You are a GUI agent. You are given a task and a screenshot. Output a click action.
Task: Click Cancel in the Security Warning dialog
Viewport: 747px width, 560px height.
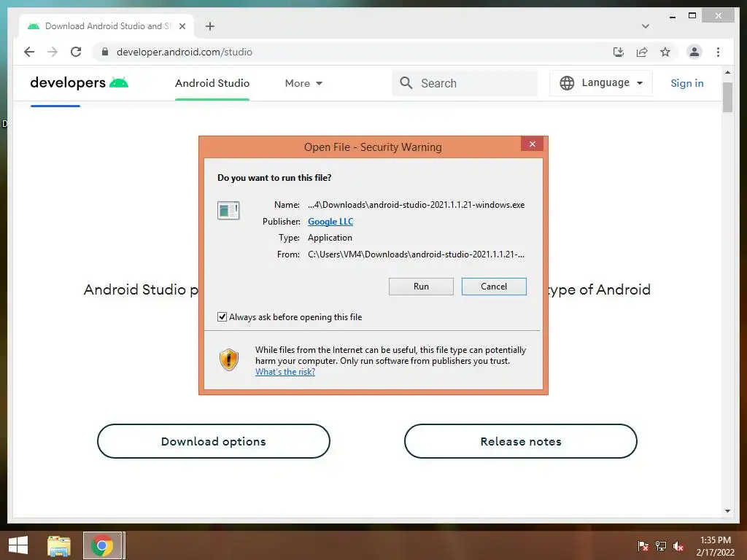tap(494, 286)
